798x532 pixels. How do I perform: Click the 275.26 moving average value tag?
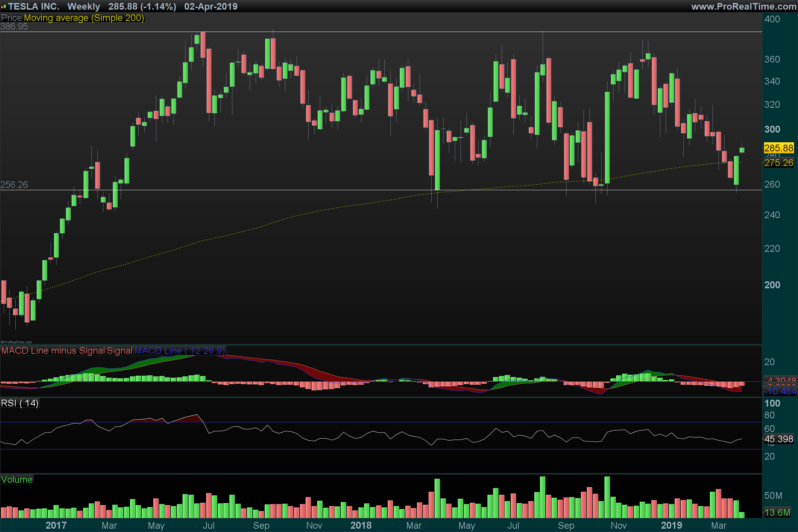[x=778, y=163]
